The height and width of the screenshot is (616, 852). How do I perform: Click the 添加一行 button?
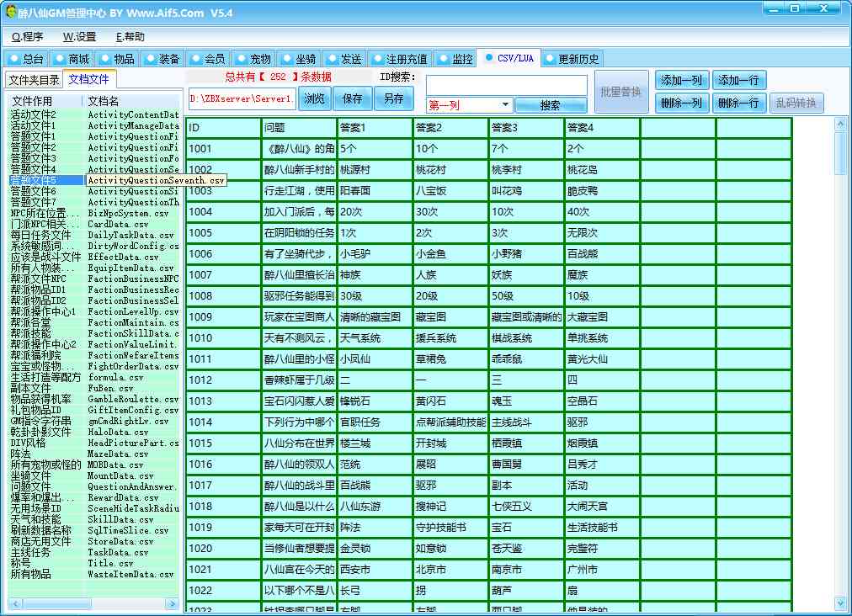[x=738, y=81]
